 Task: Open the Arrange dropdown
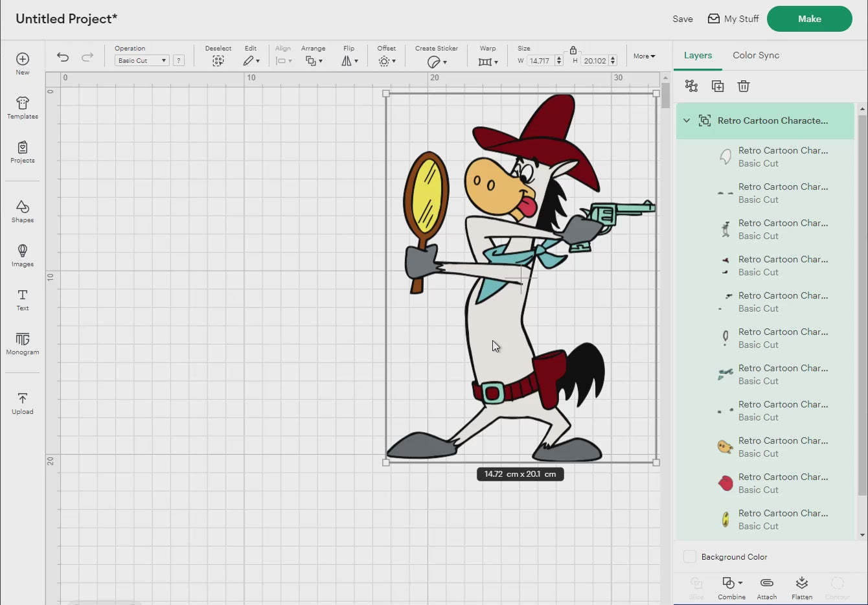pos(314,61)
